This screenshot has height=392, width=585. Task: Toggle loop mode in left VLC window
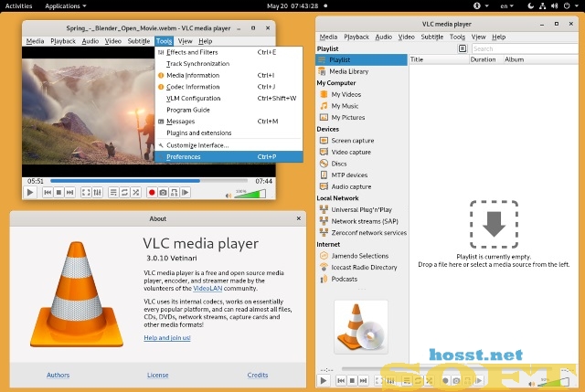(124, 193)
